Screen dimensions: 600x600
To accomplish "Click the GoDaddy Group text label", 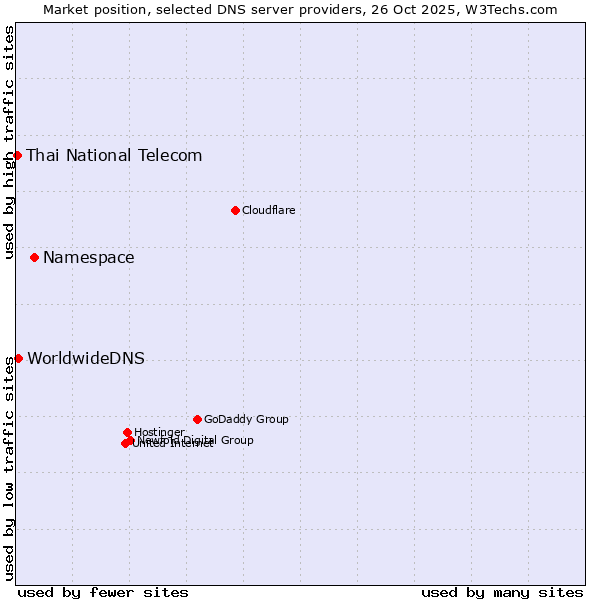I will (x=246, y=419).
